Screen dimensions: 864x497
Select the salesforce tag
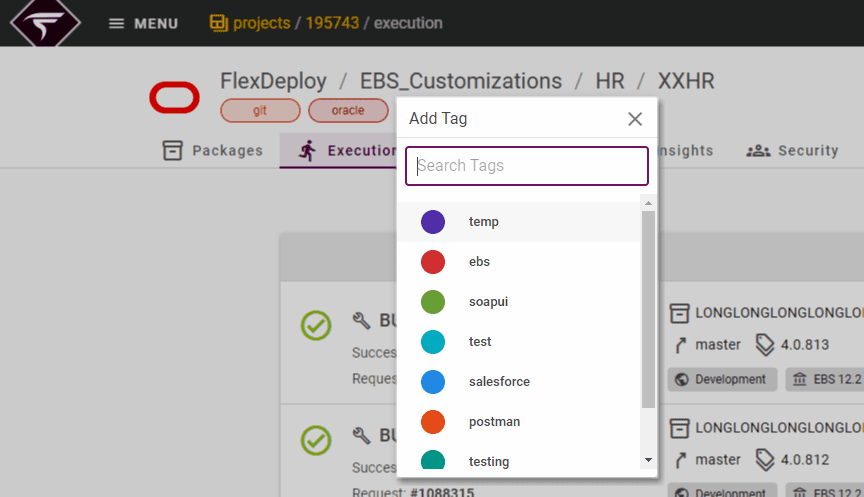pyautogui.click(x=519, y=382)
